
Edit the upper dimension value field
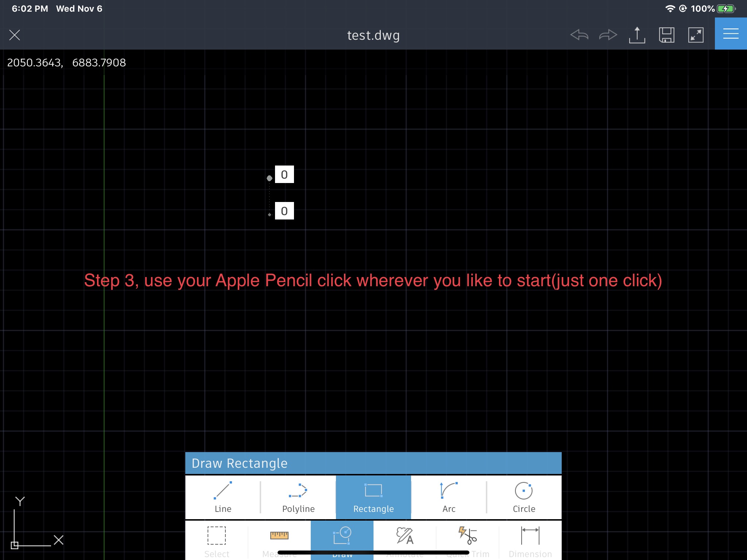click(284, 174)
